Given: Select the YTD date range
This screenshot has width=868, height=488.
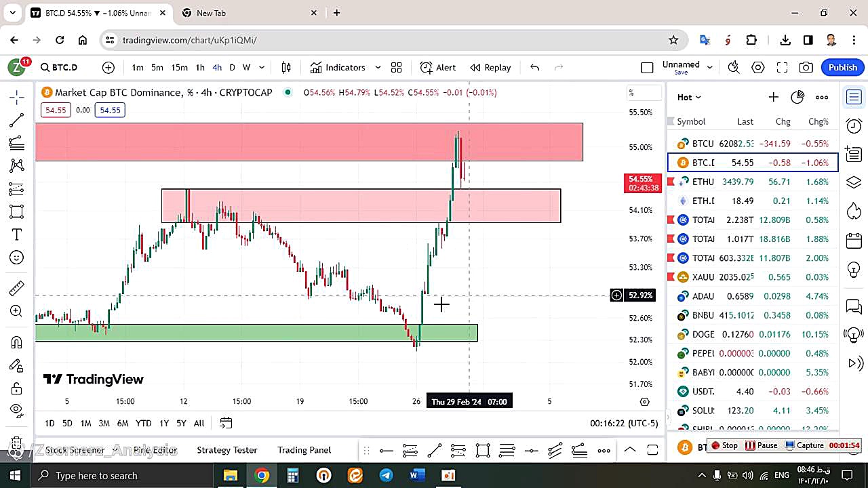Looking at the screenshot, I should pos(143,423).
